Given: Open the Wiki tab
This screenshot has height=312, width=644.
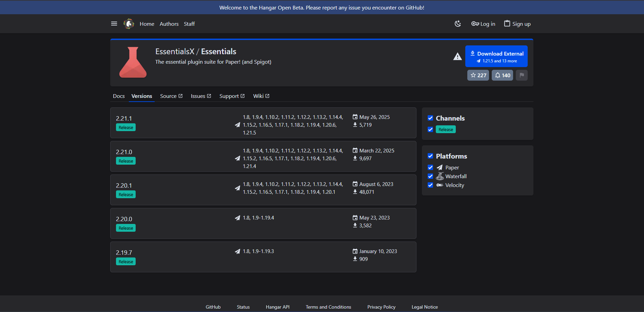Looking at the screenshot, I should (261, 96).
